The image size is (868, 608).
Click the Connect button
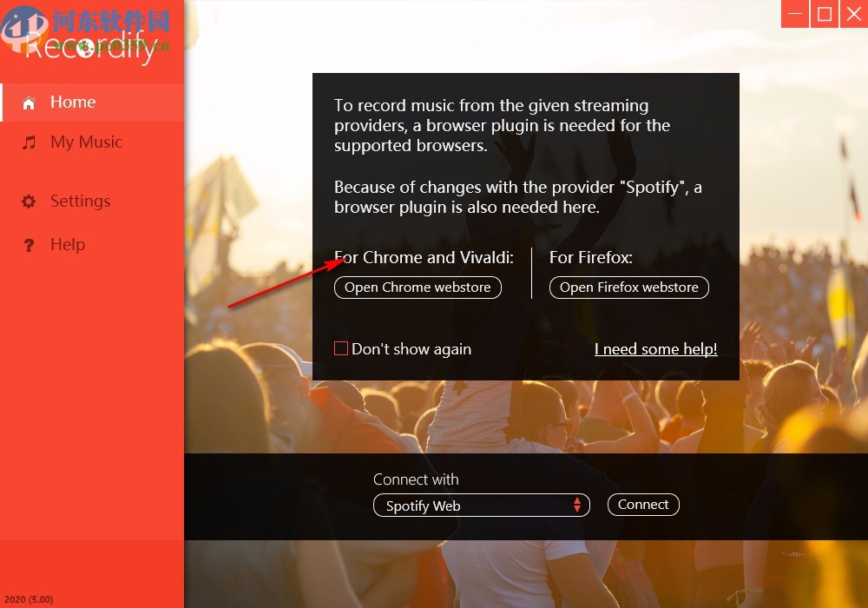(x=643, y=505)
